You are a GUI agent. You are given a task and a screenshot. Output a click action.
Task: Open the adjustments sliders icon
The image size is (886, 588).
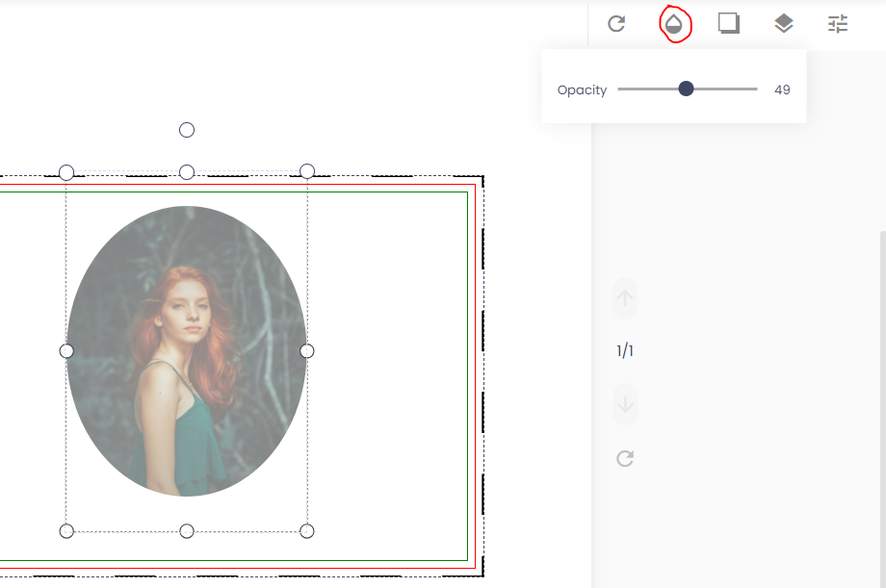(838, 24)
